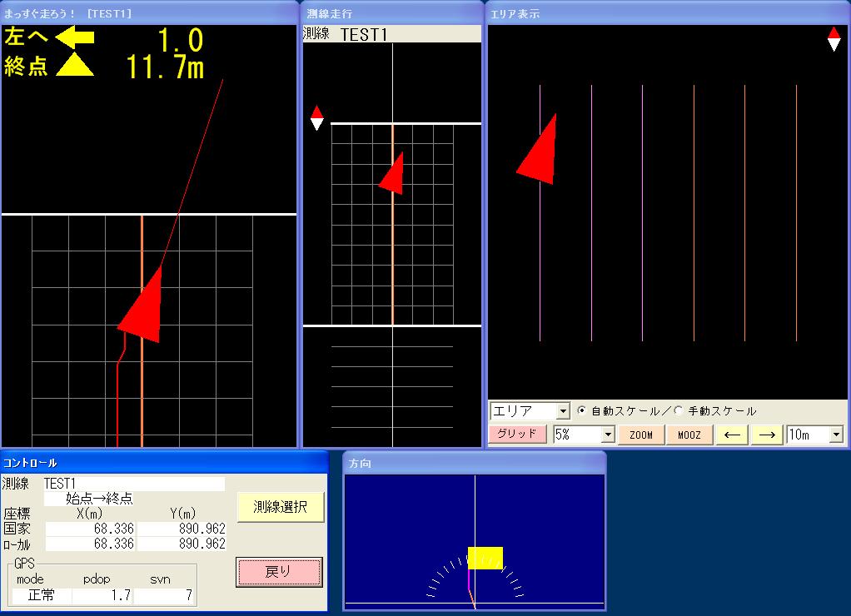The height and width of the screenshot is (616, 851).
Task: Click the yellow 終点 label
Action: [x=26, y=67]
